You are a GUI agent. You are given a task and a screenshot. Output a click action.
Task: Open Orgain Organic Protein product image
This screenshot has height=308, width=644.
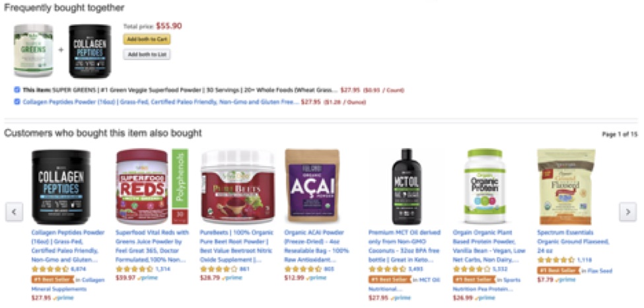coord(485,186)
